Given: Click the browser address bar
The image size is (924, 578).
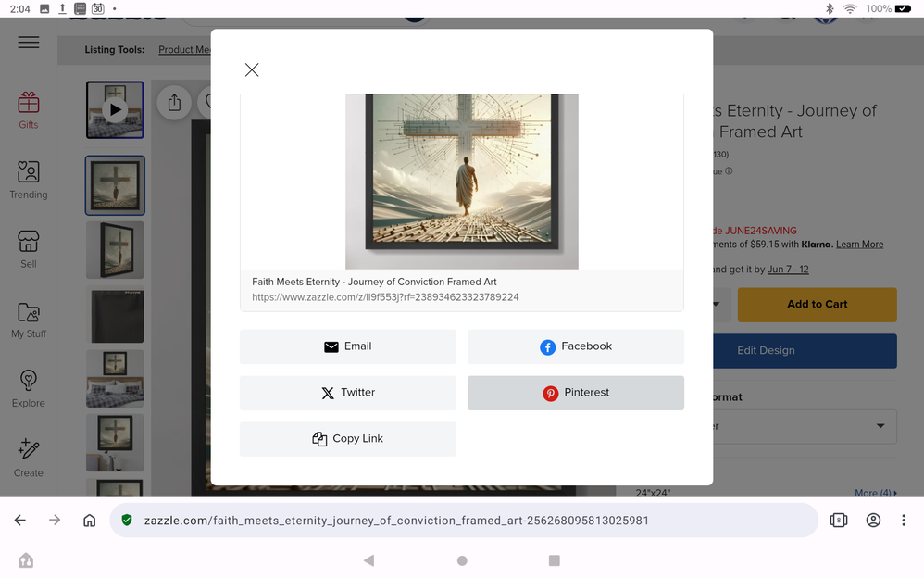Looking at the screenshot, I should point(463,521).
